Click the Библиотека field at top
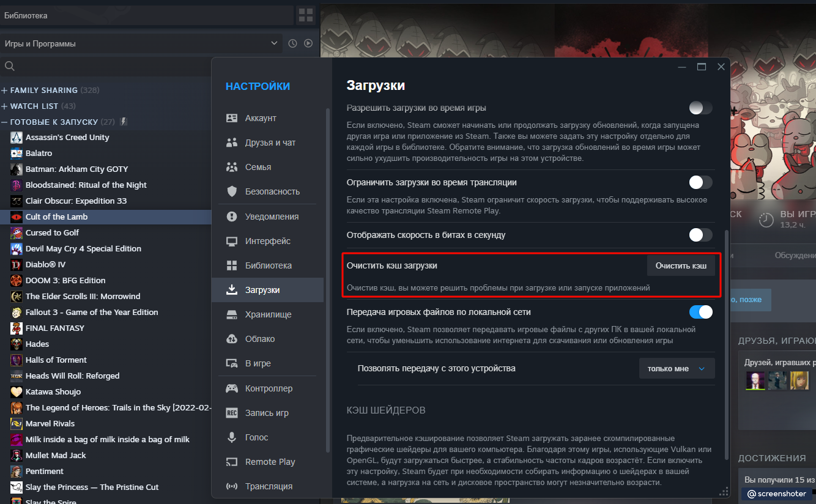 tap(147, 15)
